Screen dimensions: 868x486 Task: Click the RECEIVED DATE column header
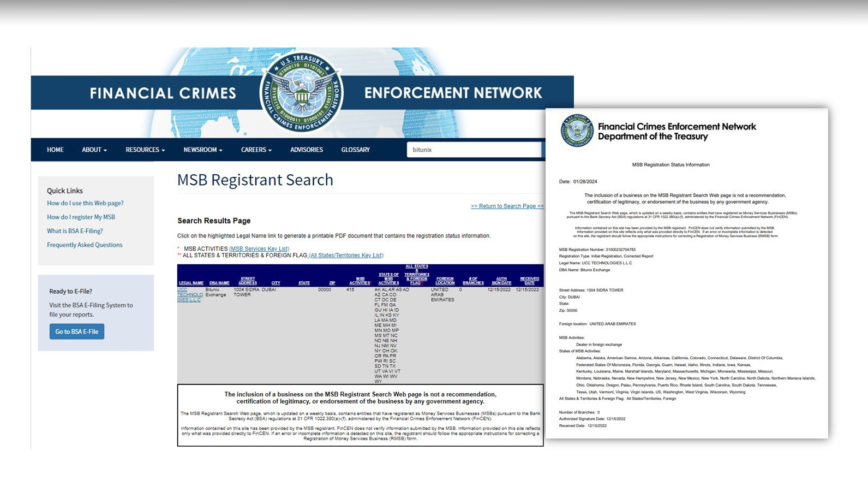530,281
